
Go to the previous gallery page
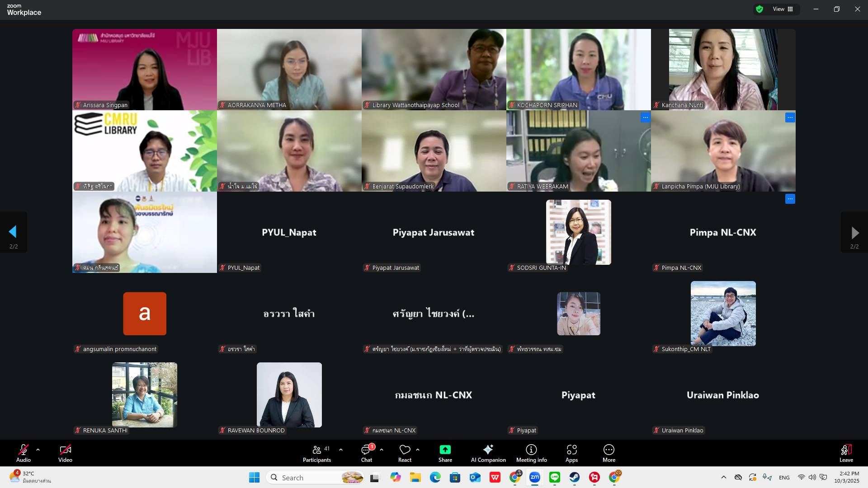tap(13, 232)
